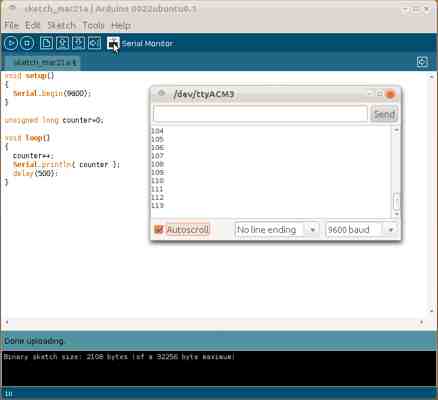Click the editor horizontal scroll left arrow
Screen dimensions: 438x400
coord(7,322)
